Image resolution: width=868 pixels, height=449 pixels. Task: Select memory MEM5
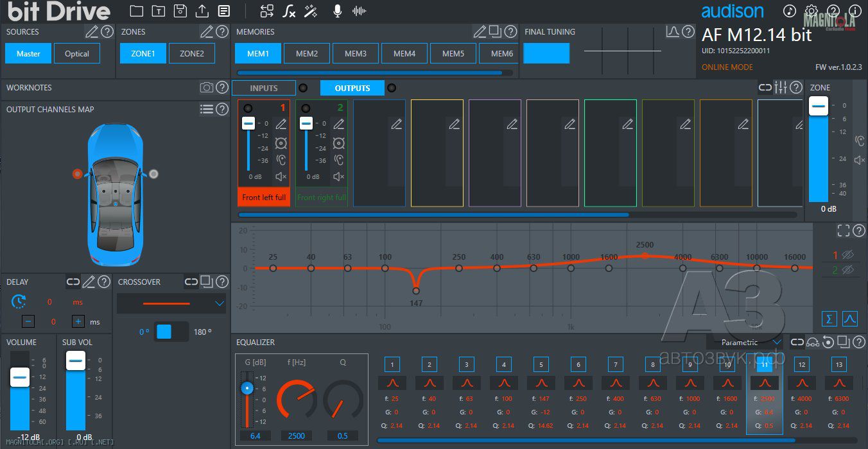click(453, 54)
